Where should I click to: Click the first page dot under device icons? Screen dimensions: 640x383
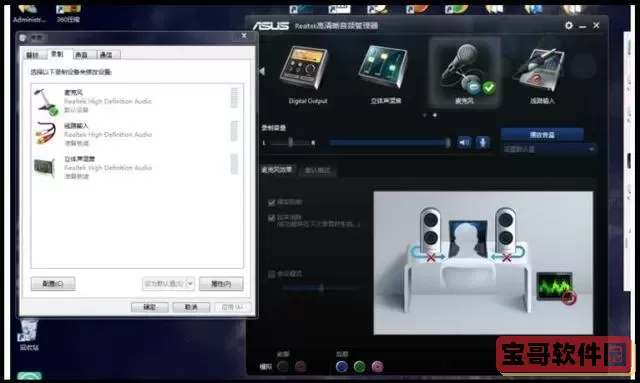tap(424, 115)
